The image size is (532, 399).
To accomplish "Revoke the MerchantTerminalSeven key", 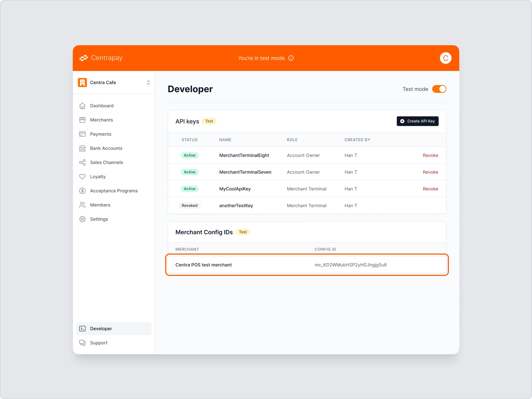I will (430, 172).
